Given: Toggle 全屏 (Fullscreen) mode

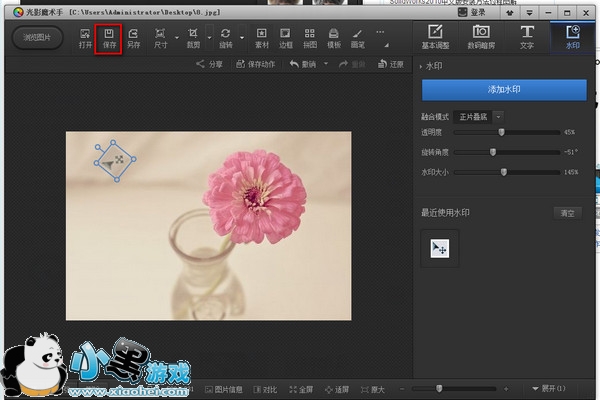Looking at the screenshot, I should coord(300,388).
